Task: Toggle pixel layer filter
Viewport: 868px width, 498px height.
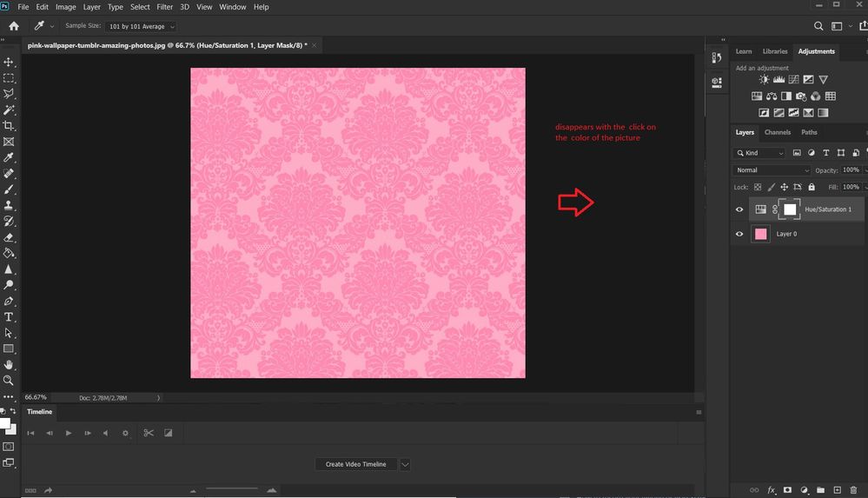Action: [x=797, y=153]
